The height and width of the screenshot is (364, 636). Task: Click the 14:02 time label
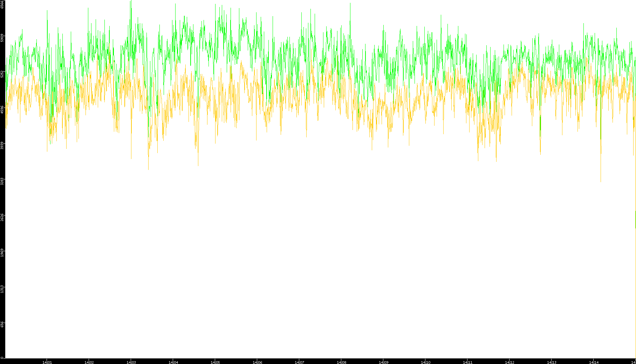89,362
